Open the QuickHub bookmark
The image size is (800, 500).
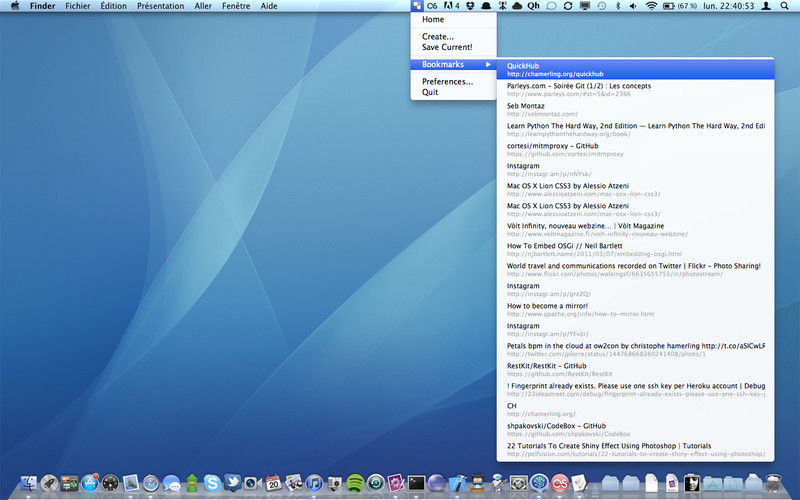tap(635, 69)
